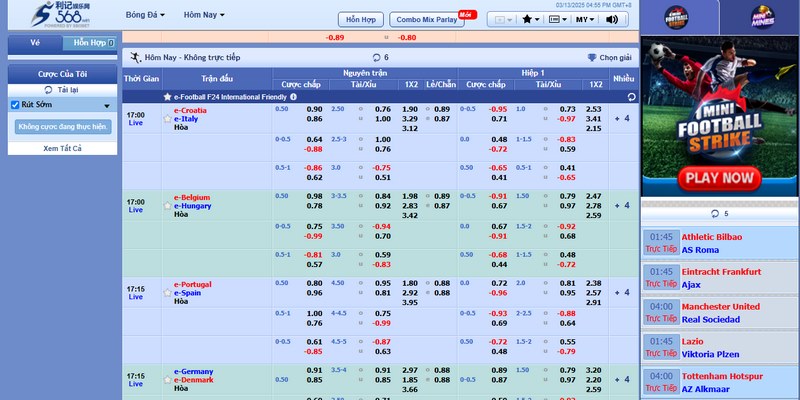Expand +4 more bets for e-Croatia match
The width and height of the screenshot is (800, 400).
coord(624,119)
